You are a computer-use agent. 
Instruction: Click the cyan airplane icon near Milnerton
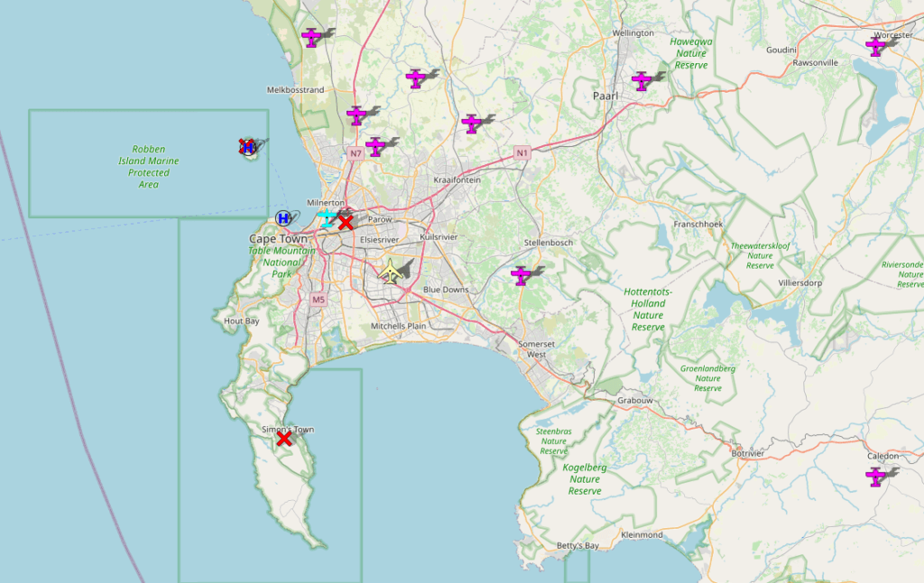(326, 217)
